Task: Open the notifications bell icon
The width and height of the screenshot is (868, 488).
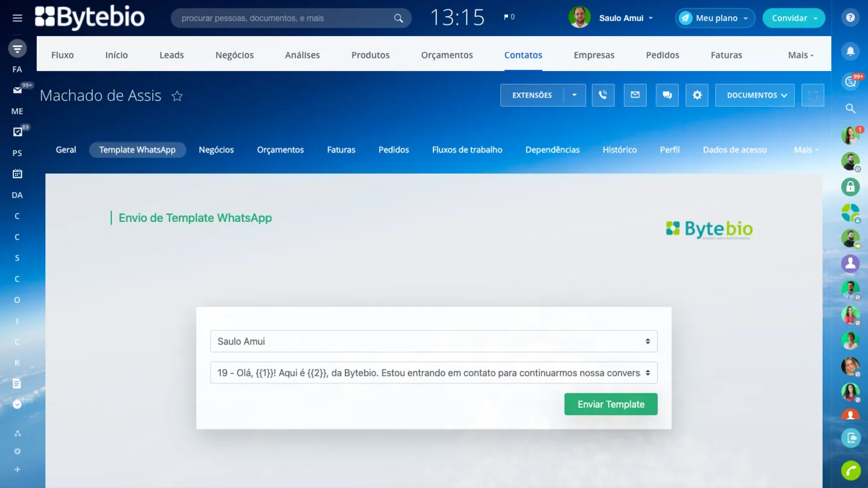Action: click(851, 51)
